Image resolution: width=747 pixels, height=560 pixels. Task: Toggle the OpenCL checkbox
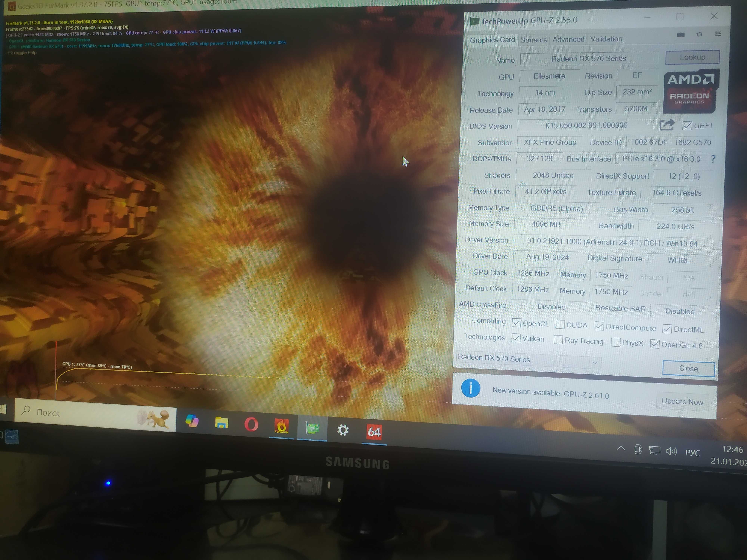pos(516,322)
